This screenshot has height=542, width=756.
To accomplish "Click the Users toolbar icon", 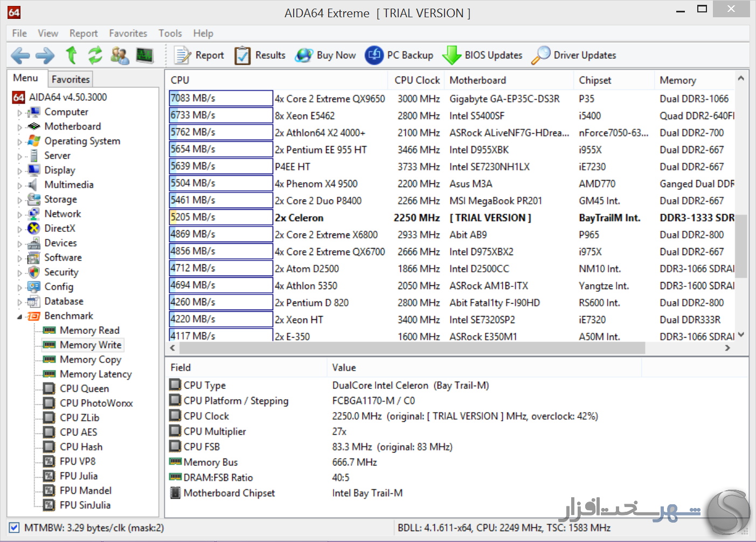I will [120, 55].
